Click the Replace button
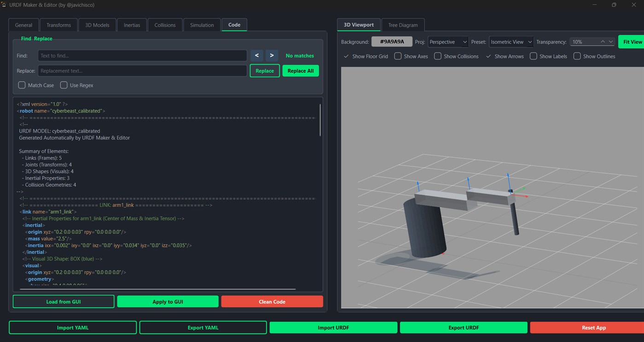This screenshot has width=644, height=342. coord(265,71)
